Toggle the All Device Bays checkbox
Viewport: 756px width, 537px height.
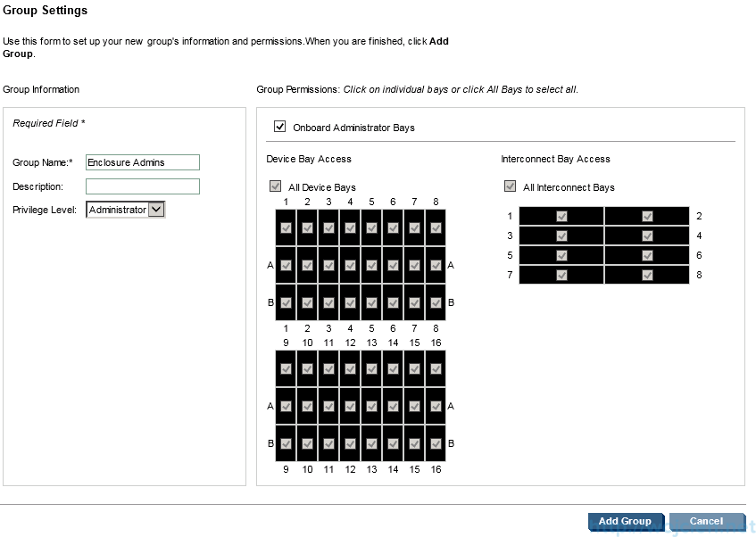[275, 186]
